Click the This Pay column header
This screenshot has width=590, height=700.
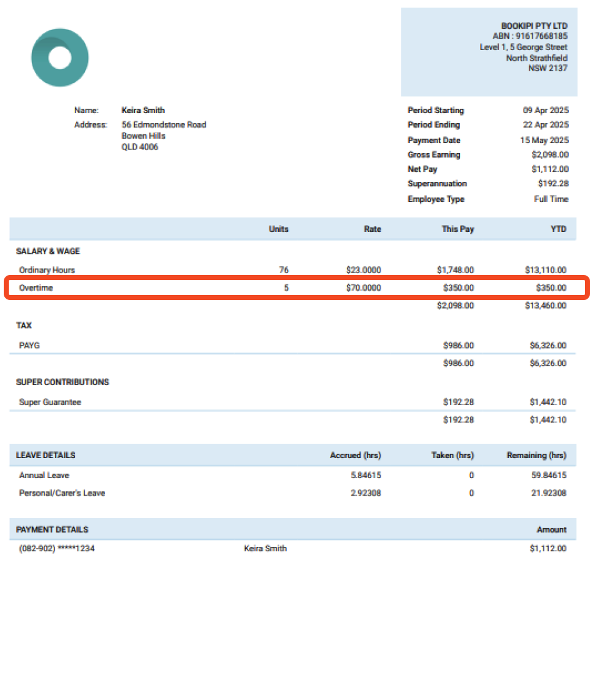point(457,229)
